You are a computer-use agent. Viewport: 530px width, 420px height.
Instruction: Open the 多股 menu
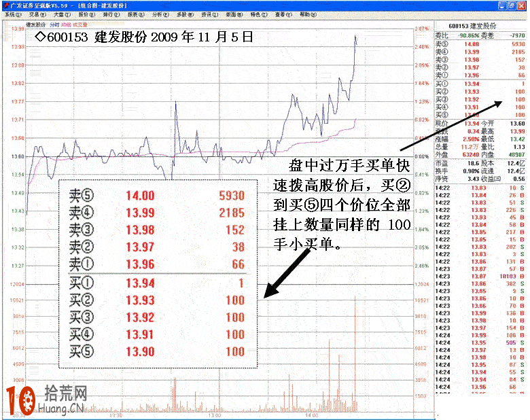tap(185, 14)
